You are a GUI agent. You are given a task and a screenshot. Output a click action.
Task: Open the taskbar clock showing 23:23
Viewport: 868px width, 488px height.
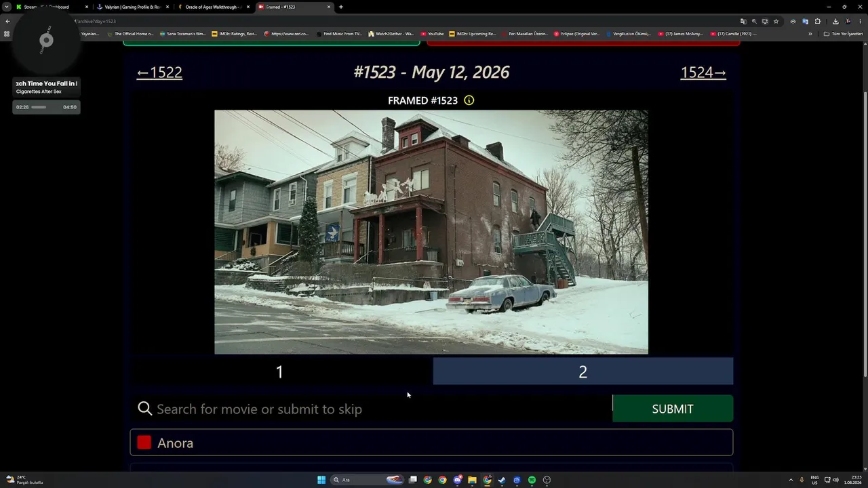pos(852,480)
